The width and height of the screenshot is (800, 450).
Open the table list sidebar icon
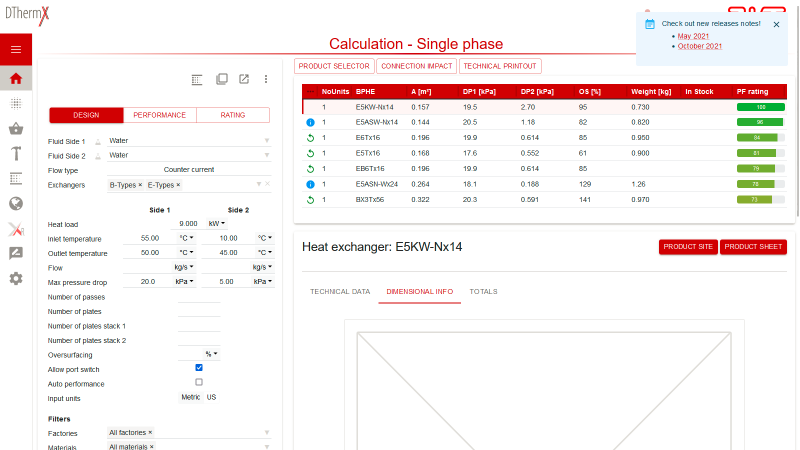(16, 179)
